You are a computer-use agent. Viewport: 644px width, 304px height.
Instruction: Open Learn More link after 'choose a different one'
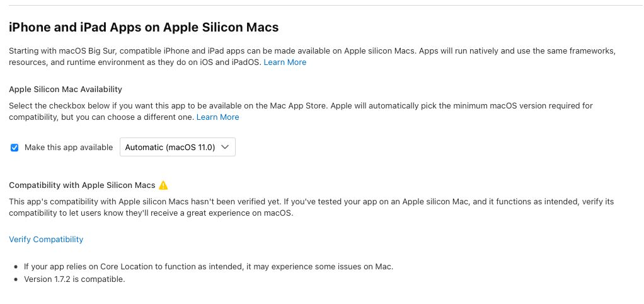point(217,117)
